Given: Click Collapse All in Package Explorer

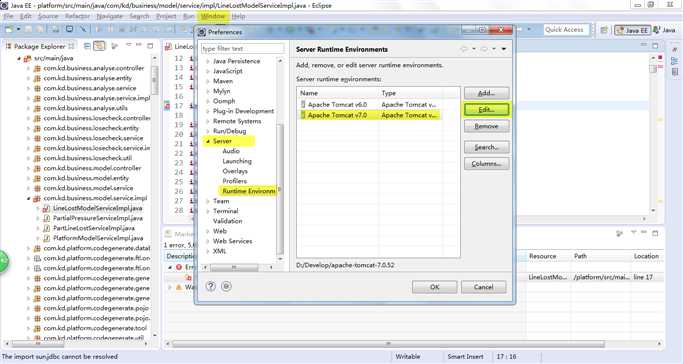Looking at the screenshot, I should (x=88, y=46).
